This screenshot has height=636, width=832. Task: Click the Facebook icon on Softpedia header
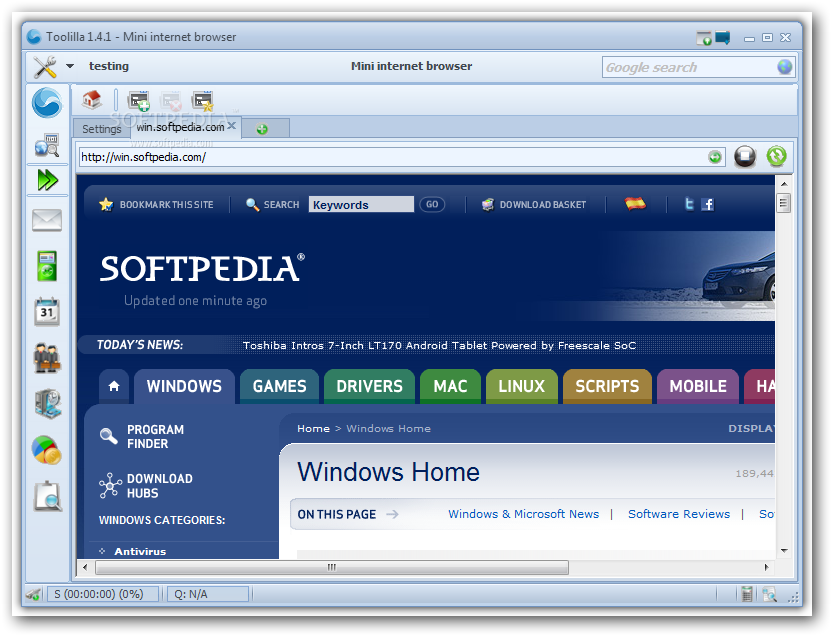tap(708, 204)
